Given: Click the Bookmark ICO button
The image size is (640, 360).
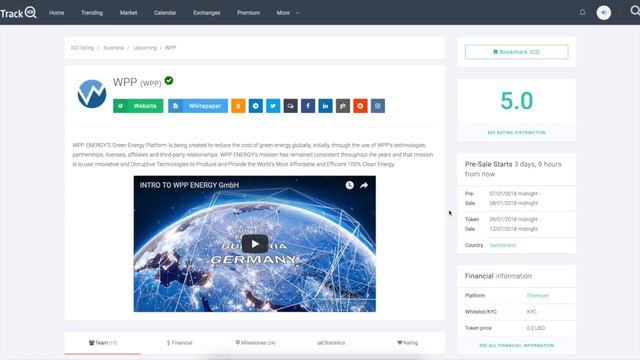Looking at the screenshot, I should pos(516,52).
